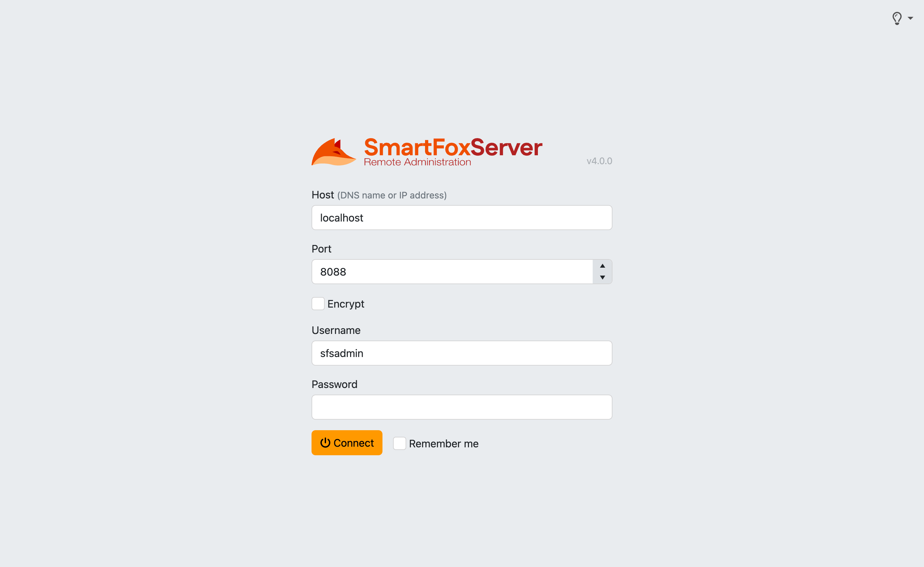Focus the Host input field
924x567 pixels.
(x=462, y=218)
